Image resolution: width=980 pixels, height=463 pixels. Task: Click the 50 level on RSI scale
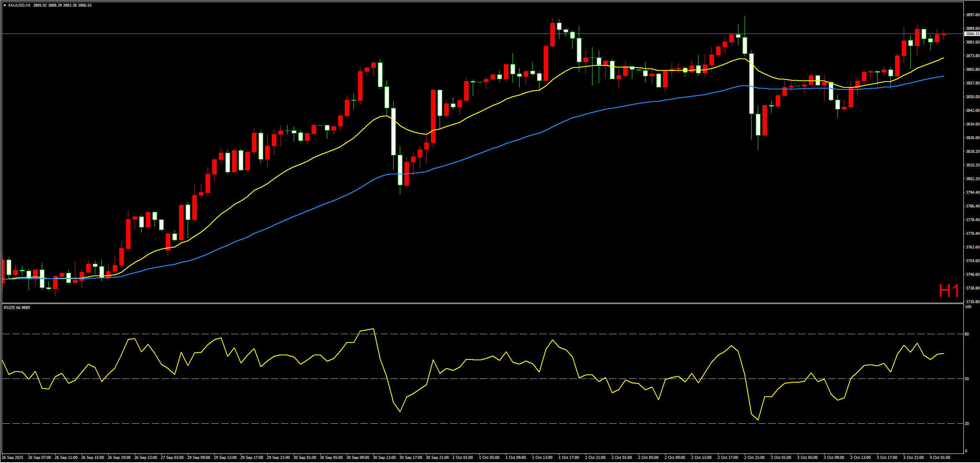967,379
